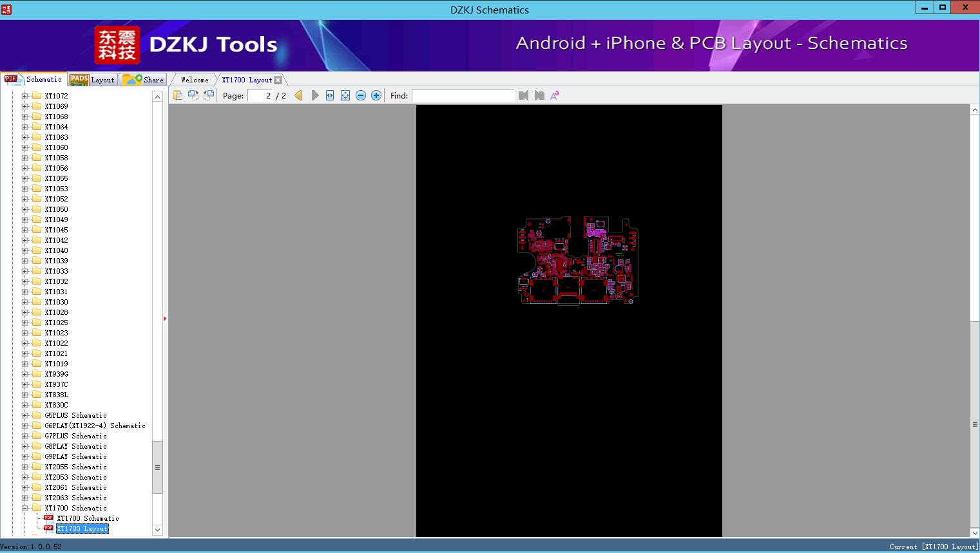Click the tree panel scroll up arrow
Image resolution: width=980 pixels, height=553 pixels.
[x=157, y=97]
